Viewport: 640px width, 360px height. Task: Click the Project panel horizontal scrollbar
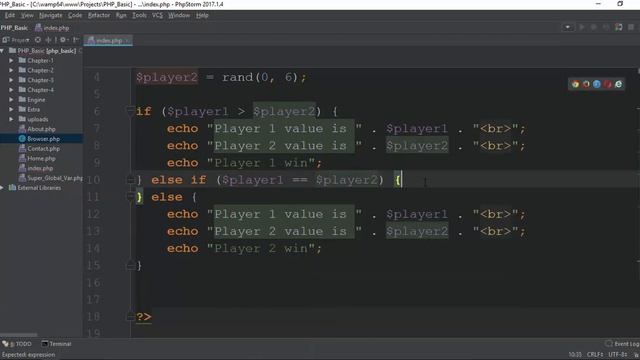(x=19, y=334)
